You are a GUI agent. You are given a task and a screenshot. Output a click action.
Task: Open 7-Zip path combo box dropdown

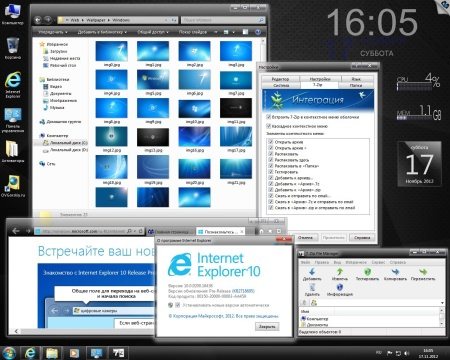pos(442,303)
